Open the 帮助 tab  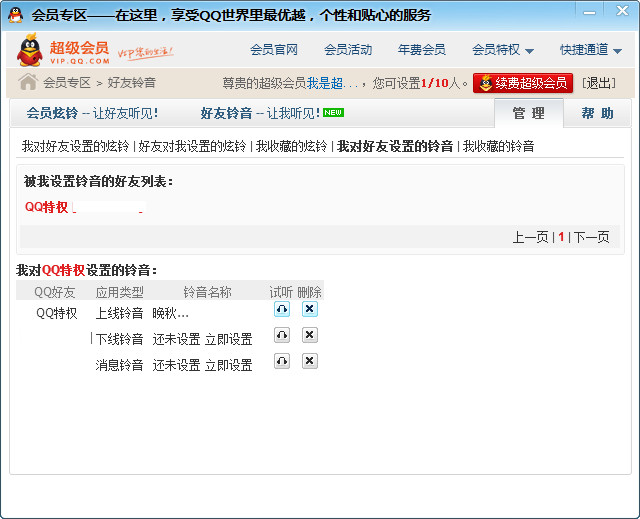click(597, 113)
